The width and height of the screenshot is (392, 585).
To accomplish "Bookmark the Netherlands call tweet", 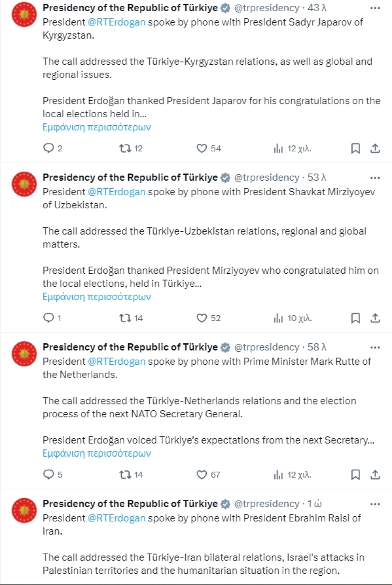I will pos(355,474).
